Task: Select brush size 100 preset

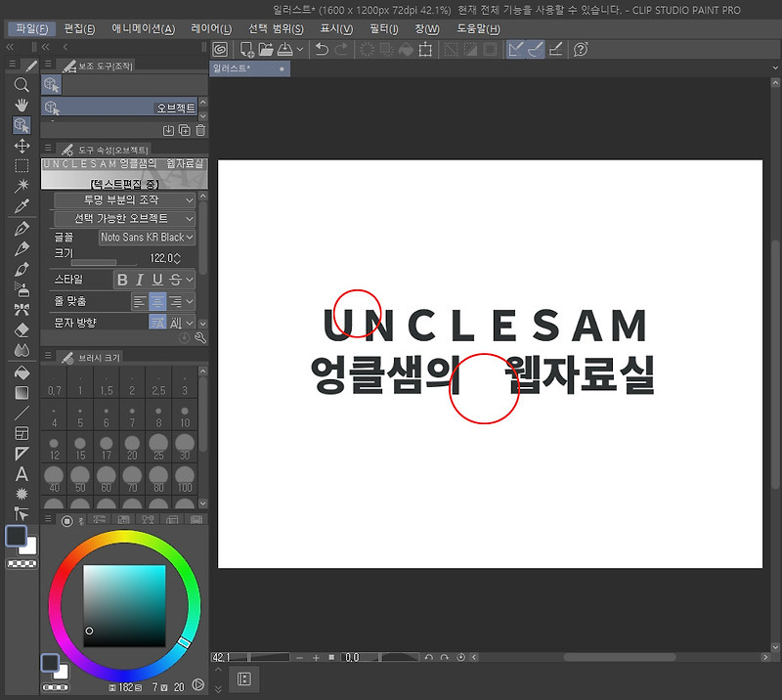Action: click(x=185, y=479)
